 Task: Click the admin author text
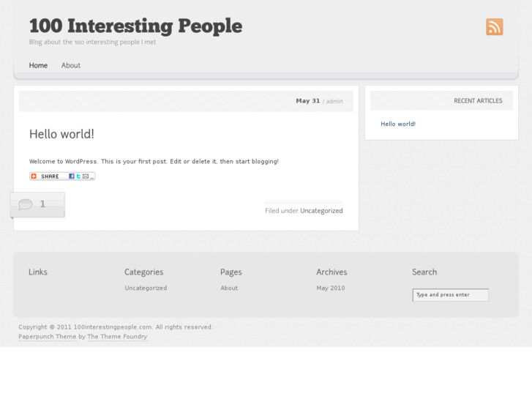pyautogui.click(x=334, y=101)
